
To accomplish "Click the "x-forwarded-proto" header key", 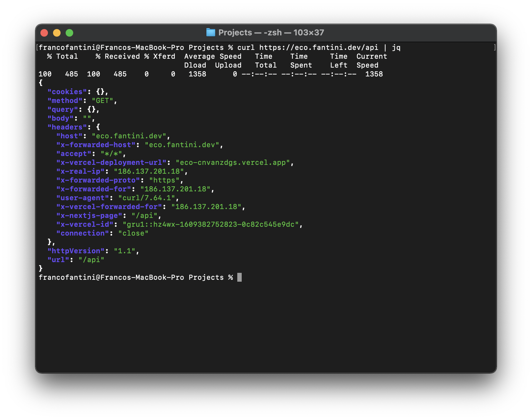I will click(98, 180).
